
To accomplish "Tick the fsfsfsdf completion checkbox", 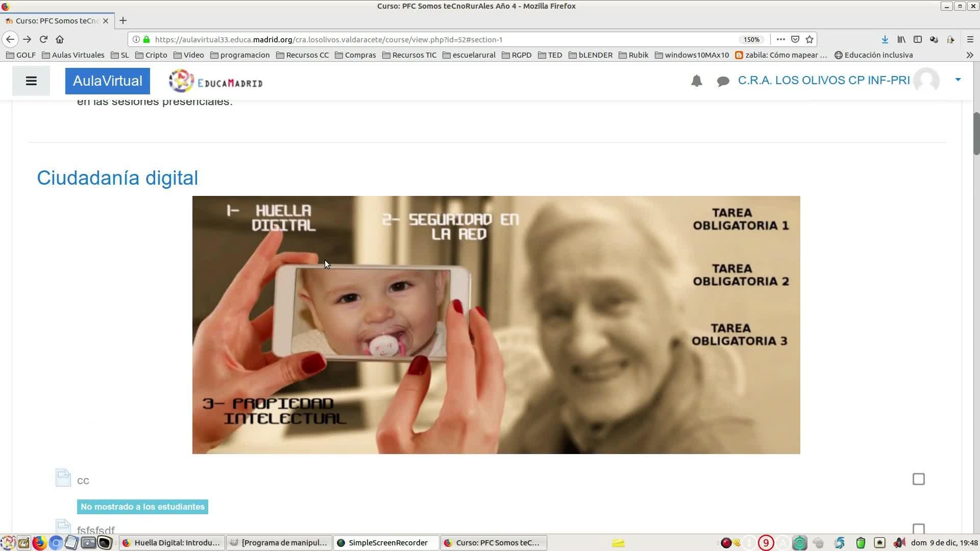I will (918, 529).
